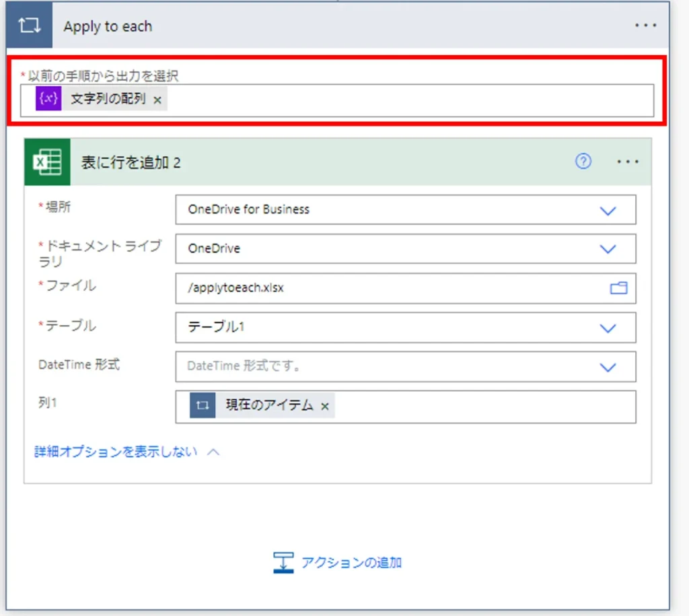Click the /applytoeach.xlsx file field
689x616 pixels.
pos(390,288)
